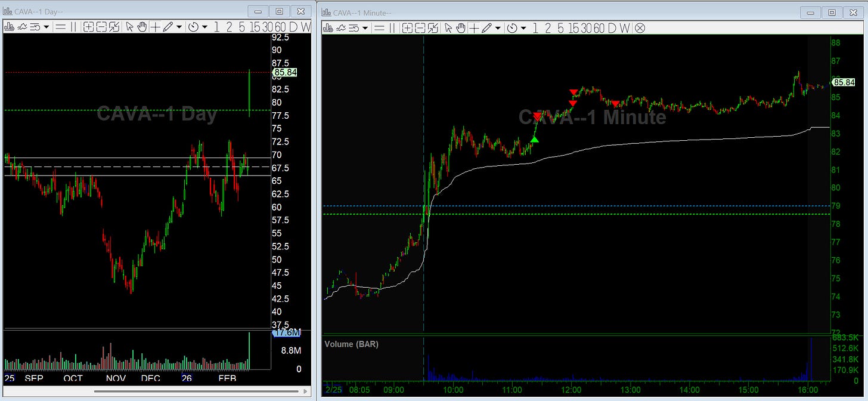Click the circled X clear icon in 1 Minute toolbar

pyautogui.click(x=640, y=27)
